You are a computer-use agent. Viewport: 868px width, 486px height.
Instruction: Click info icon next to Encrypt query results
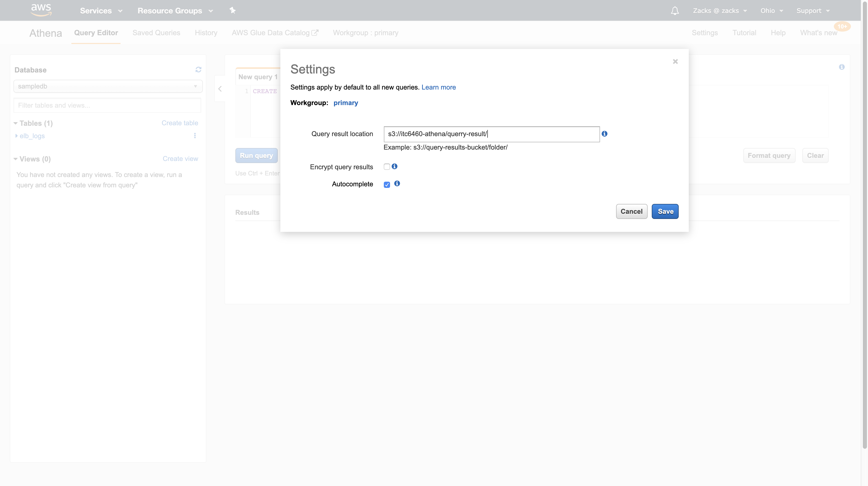pyautogui.click(x=395, y=166)
